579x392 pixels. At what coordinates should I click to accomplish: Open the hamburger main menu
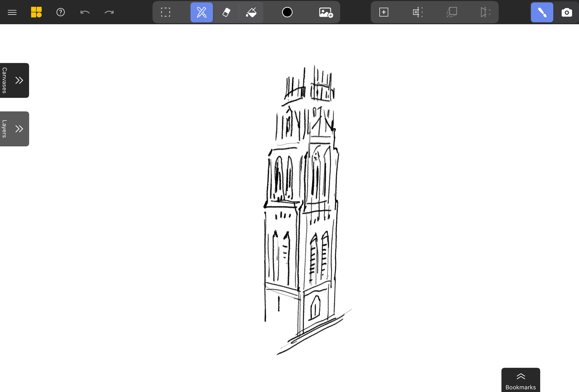click(x=12, y=12)
